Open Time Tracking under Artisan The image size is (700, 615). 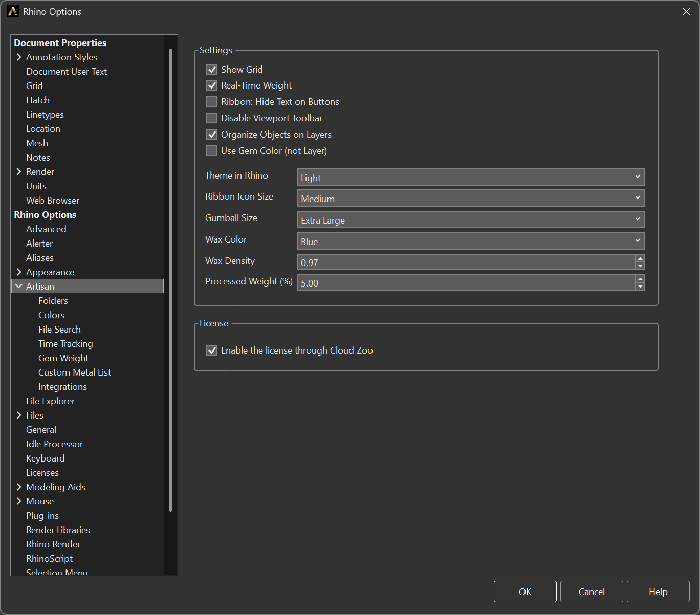tap(65, 343)
